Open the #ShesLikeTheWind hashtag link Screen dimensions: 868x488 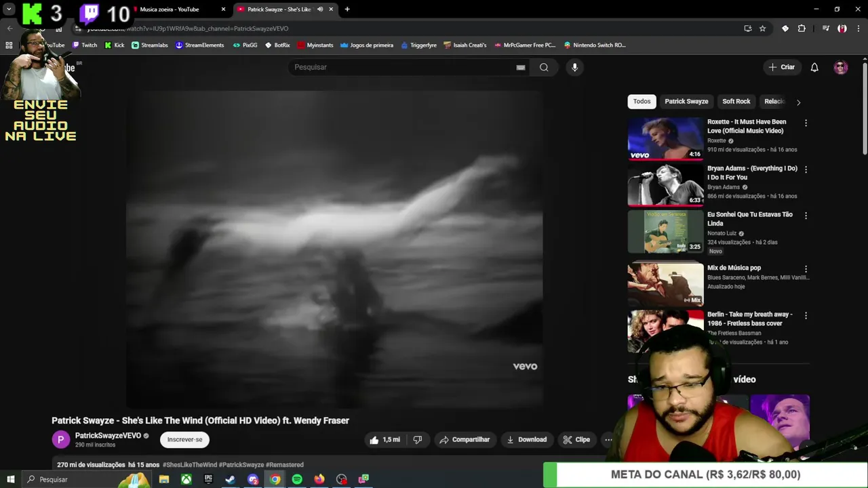pyautogui.click(x=190, y=465)
